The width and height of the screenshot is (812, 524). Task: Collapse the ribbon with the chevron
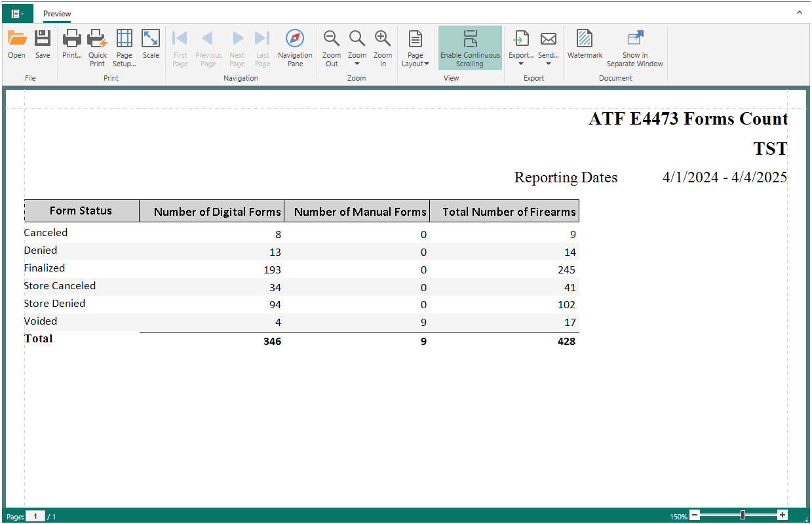coord(799,12)
